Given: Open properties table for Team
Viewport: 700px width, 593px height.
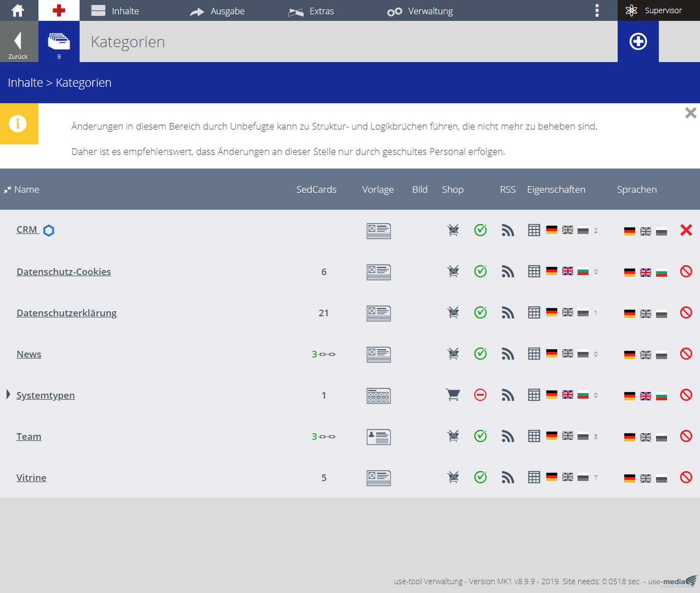Looking at the screenshot, I should (x=534, y=436).
